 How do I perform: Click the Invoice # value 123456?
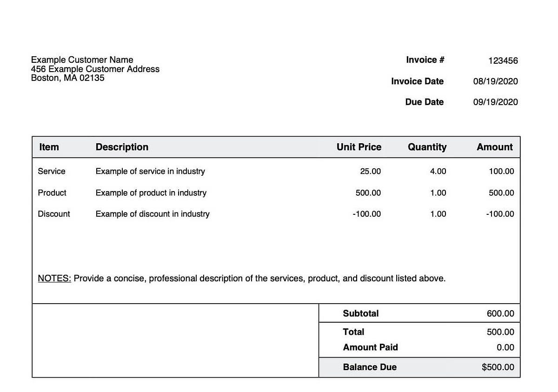click(x=503, y=60)
